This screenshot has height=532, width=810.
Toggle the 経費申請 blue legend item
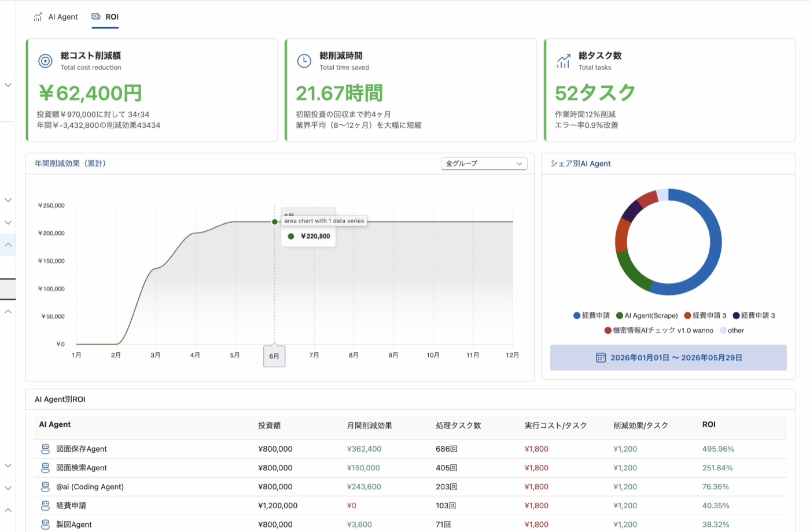[x=591, y=316]
